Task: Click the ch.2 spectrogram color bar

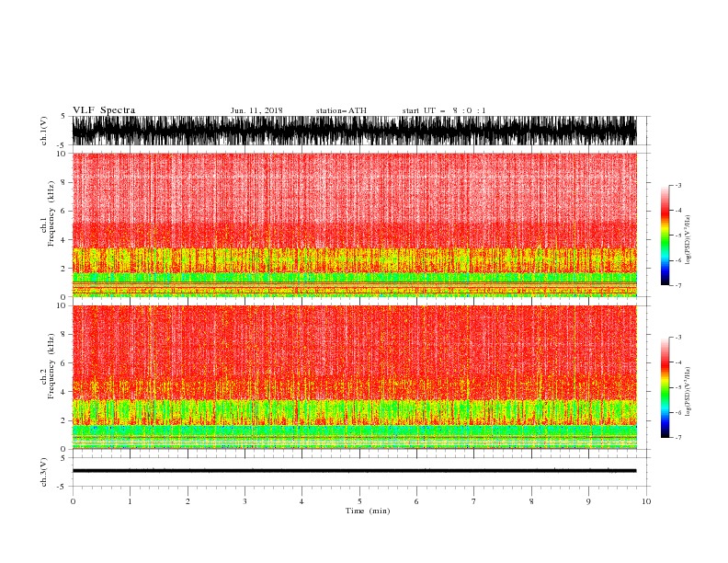Action: point(665,387)
